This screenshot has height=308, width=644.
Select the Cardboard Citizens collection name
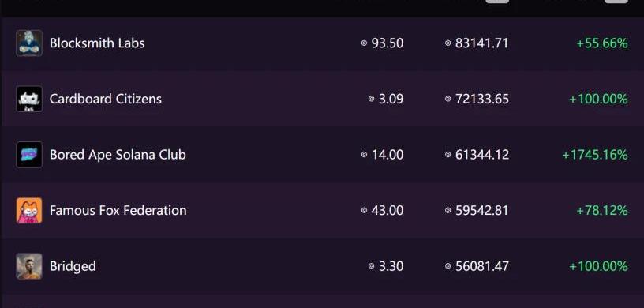pos(106,99)
